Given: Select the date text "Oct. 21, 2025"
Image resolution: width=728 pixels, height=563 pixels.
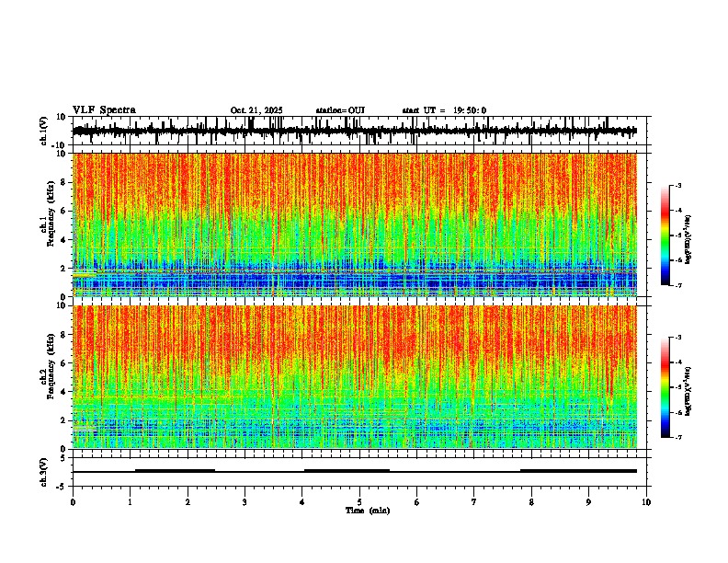Looking at the screenshot, I should 256,110.
